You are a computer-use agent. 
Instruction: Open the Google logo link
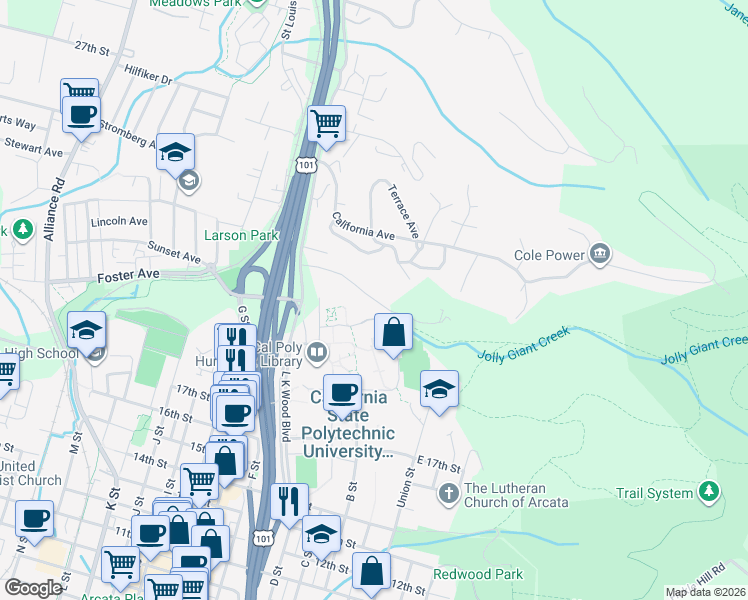pyautogui.click(x=33, y=588)
